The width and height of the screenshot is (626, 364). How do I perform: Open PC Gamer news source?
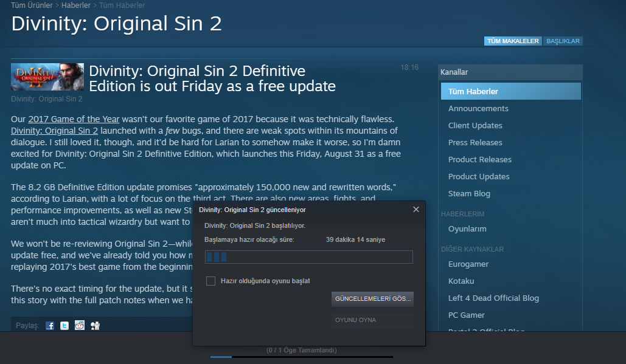point(466,315)
